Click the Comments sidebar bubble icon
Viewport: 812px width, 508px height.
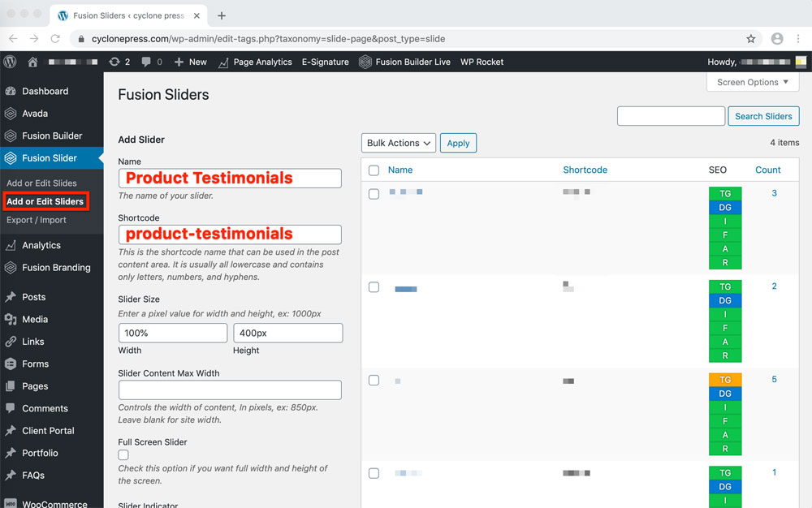tap(11, 408)
